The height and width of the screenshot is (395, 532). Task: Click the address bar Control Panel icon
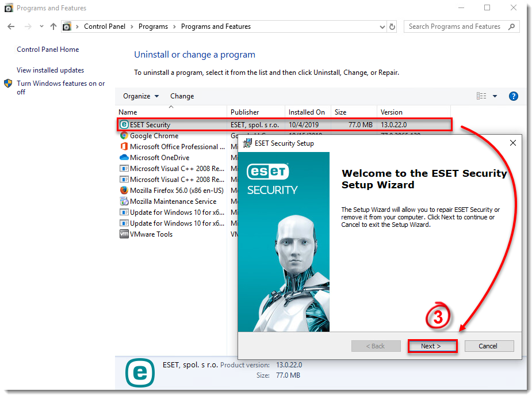coord(67,26)
